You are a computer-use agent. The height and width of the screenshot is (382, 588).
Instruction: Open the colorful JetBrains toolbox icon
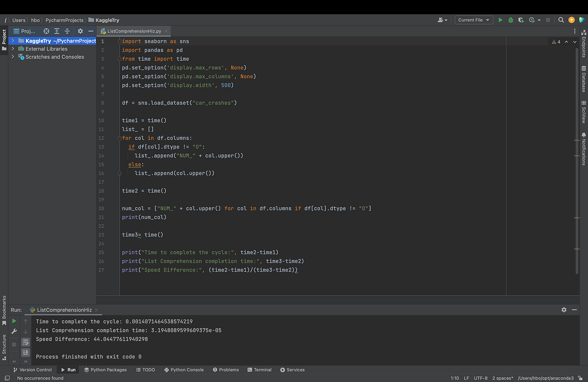(581, 20)
